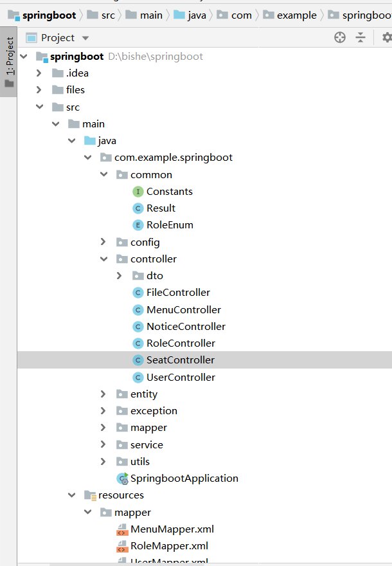Image resolution: width=392 pixels, height=566 pixels.
Task: Click the locate/scroll from source target icon
Action: [340, 38]
